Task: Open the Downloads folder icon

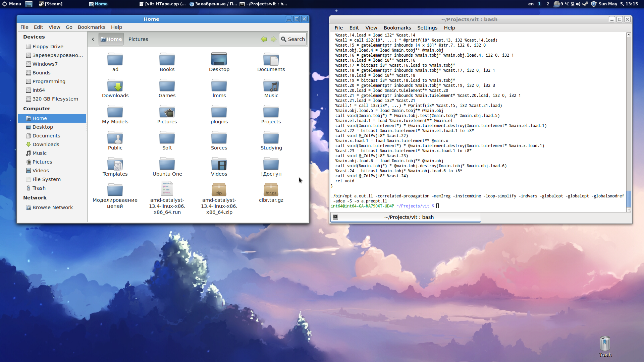Action: point(115,86)
